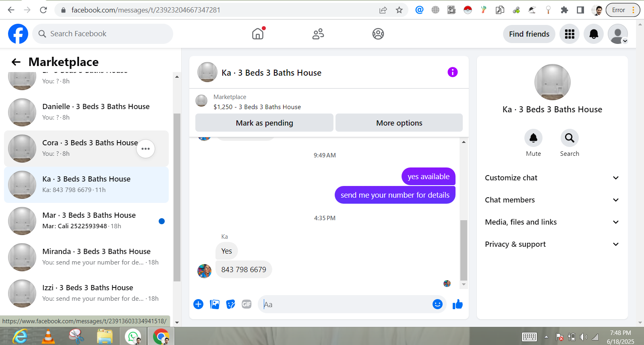
Task: Open WhatsApp from the taskbar
Action: 133,336
